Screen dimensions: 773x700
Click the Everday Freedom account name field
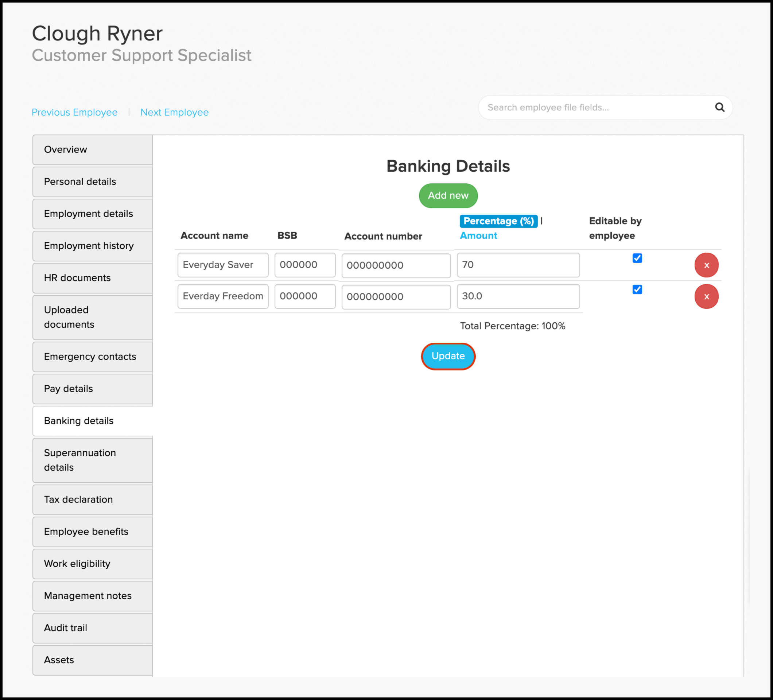pyautogui.click(x=223, y=296)
